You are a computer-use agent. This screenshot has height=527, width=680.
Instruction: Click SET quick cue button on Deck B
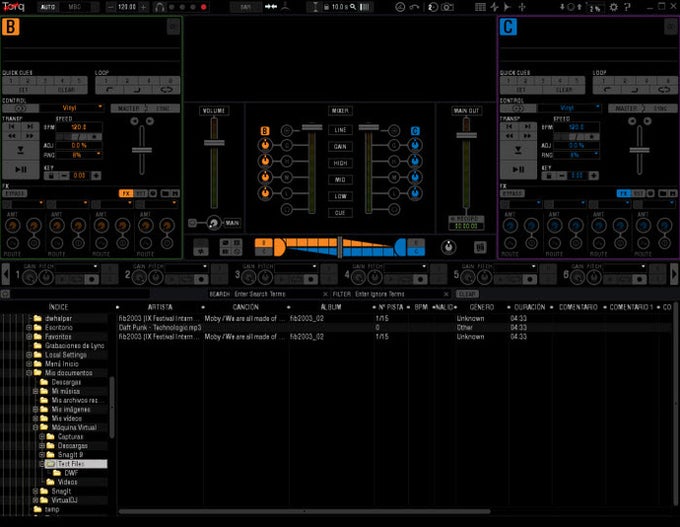click(x=23, y=90)
